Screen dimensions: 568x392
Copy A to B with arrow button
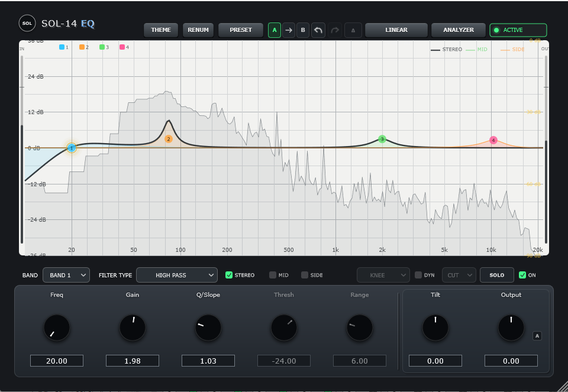pos(289,30)
